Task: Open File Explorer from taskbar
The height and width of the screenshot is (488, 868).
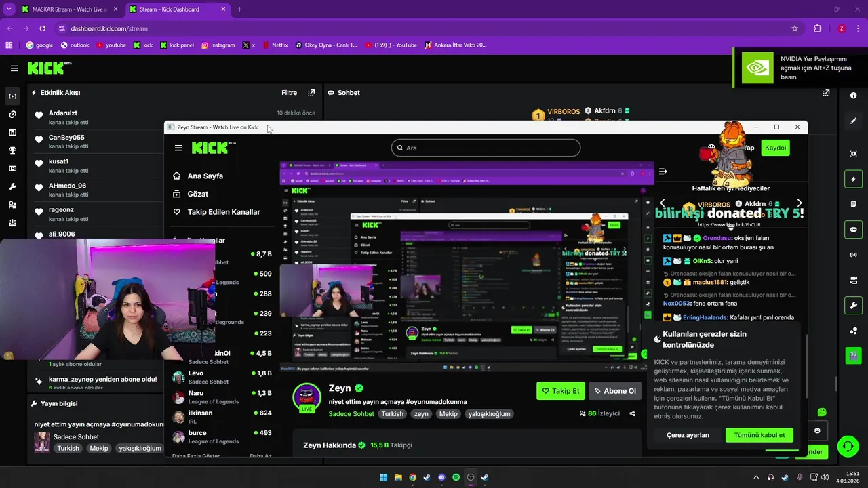Action: (x=398, y=477)
